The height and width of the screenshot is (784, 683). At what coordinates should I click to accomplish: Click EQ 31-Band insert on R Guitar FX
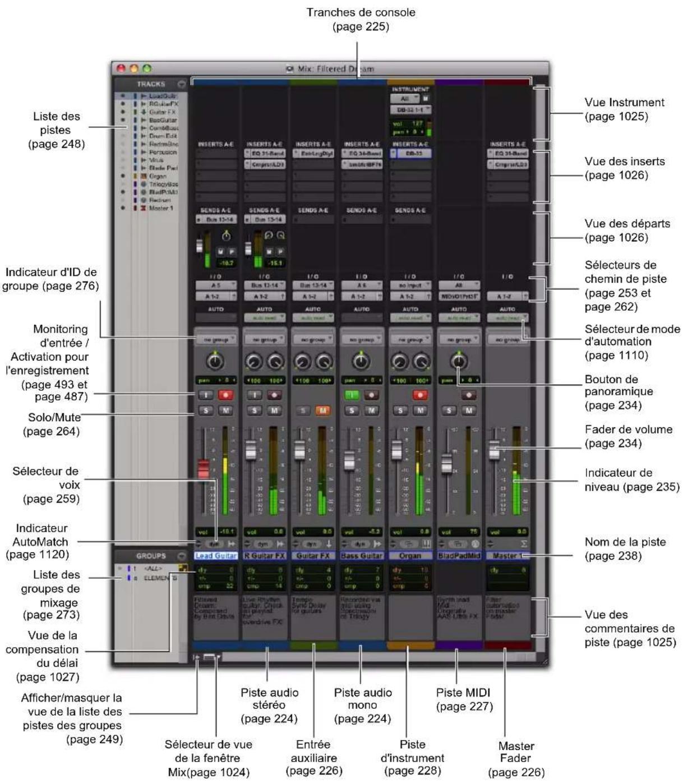[x=265, y=153]
